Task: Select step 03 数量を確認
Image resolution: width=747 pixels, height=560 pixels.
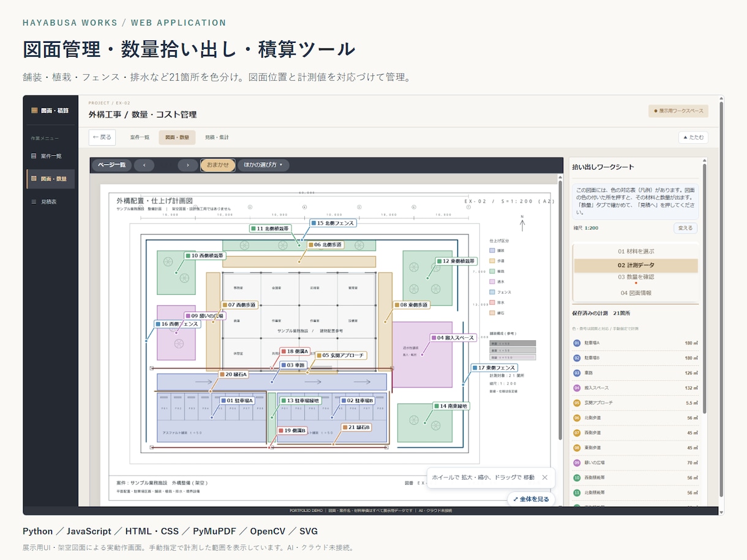Action: (x=636, y=277)
